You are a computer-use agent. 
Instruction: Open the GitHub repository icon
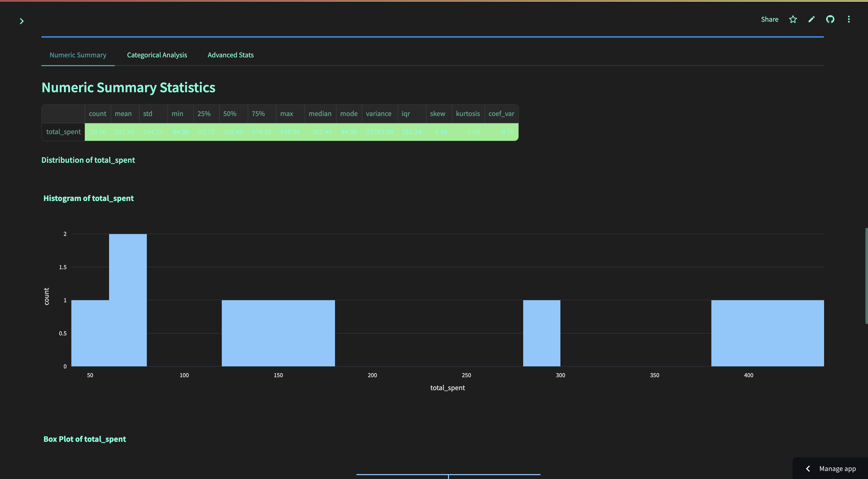830,19
